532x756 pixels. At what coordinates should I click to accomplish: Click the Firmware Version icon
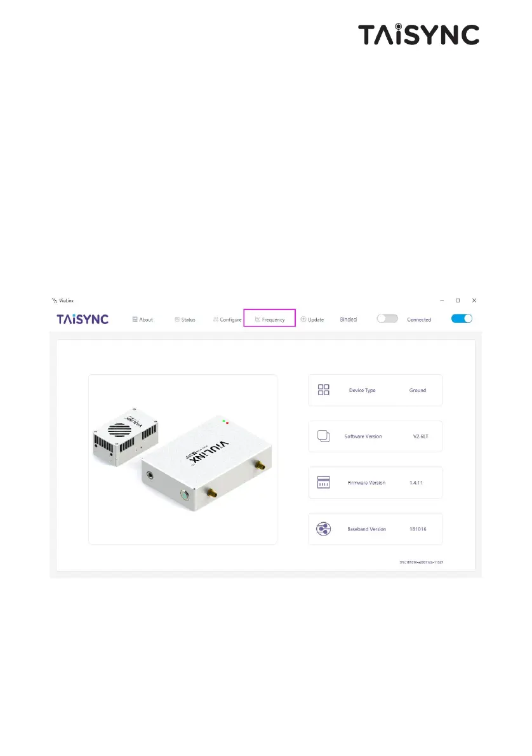324,482
